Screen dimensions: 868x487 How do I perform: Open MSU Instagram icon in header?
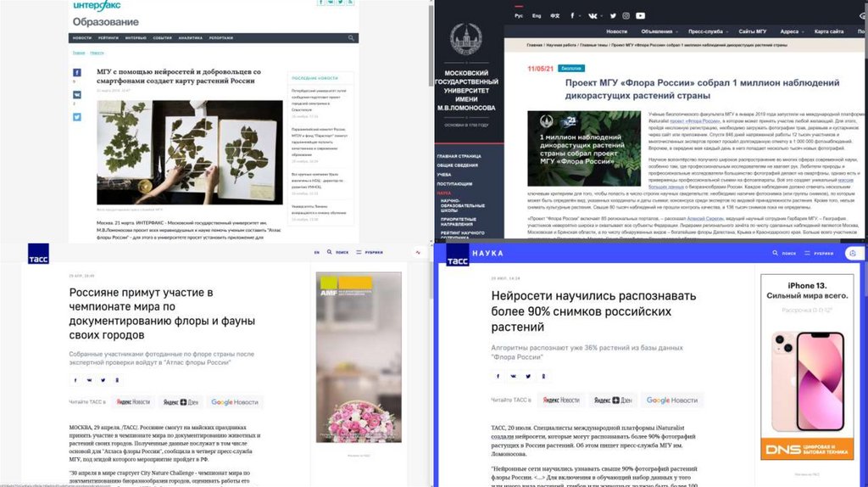point(626,15)
